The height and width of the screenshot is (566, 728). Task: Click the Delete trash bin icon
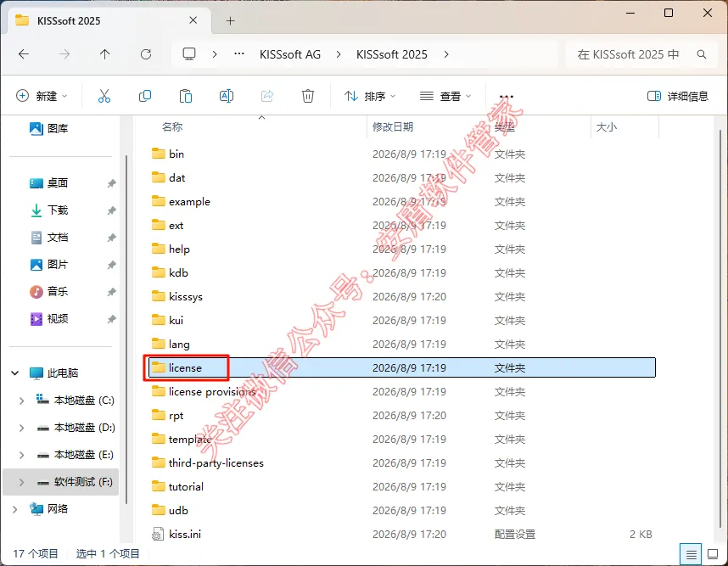click(308, 96)
